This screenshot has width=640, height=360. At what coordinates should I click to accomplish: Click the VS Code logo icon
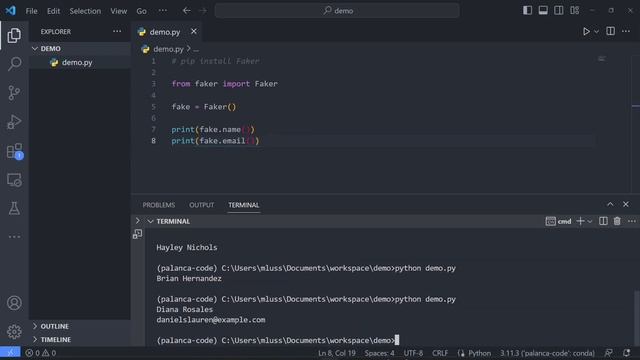coord(11,11)
